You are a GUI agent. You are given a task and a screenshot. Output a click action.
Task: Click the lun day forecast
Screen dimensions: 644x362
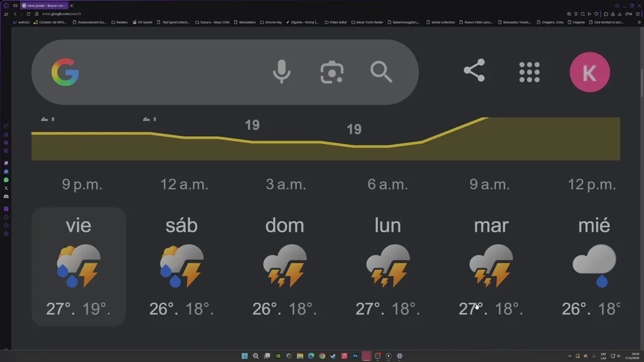click(x=388, y=266)
